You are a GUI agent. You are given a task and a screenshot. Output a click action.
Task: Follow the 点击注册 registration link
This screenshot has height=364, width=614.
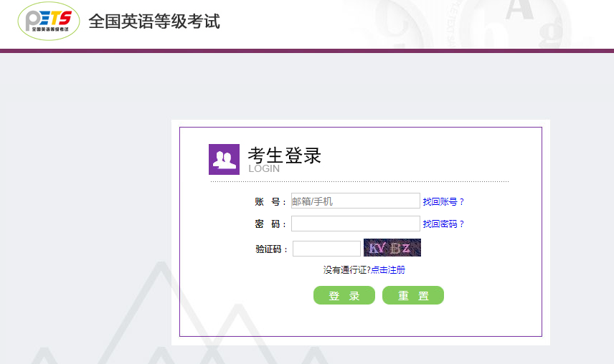[x=388, y=270]
